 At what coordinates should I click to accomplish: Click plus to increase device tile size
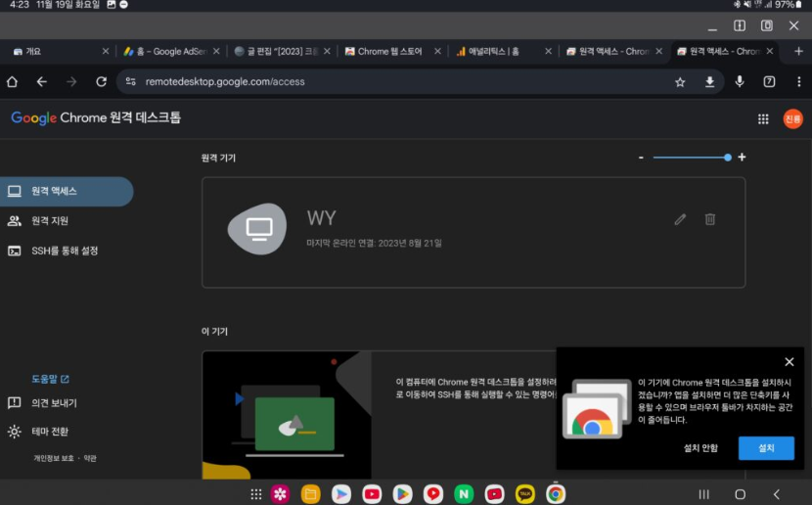pos(742,158)
